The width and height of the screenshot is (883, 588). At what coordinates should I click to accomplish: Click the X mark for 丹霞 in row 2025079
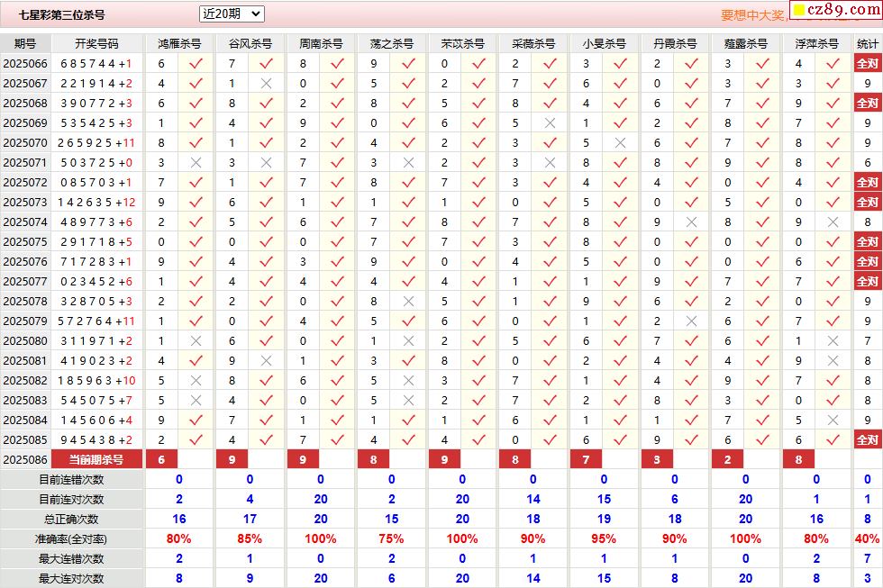pos(692,321)
